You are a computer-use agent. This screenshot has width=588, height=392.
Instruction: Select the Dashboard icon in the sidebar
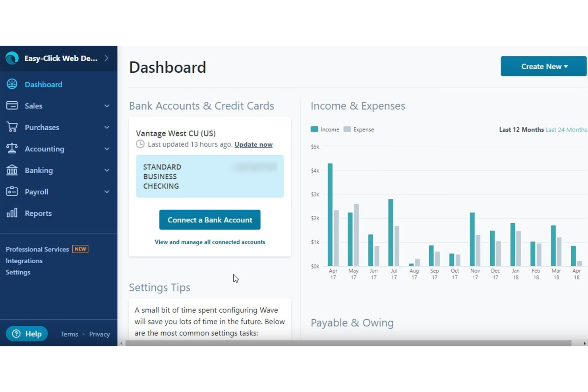12,84
